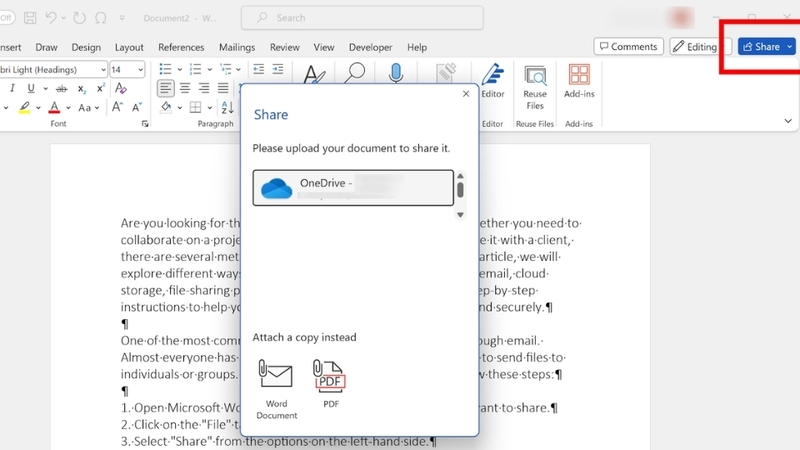Open the Add-ins gallery
This screenshot has width=800, height=450.
coord(579,81)
